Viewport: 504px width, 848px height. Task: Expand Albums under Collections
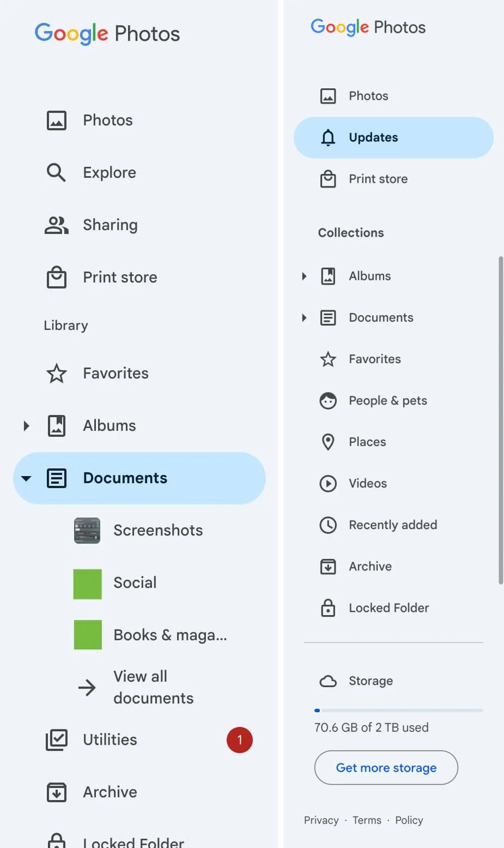[x=304, y=276]
